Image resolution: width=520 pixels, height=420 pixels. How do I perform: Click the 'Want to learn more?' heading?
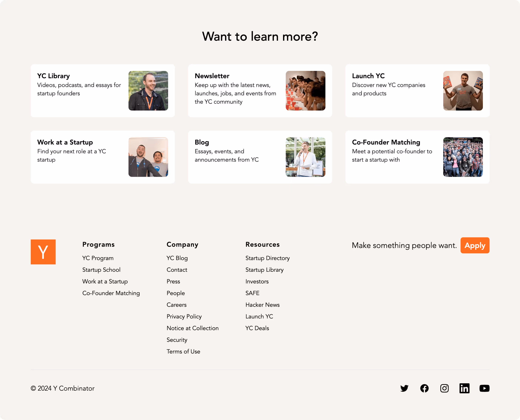(x=260, y=36)
